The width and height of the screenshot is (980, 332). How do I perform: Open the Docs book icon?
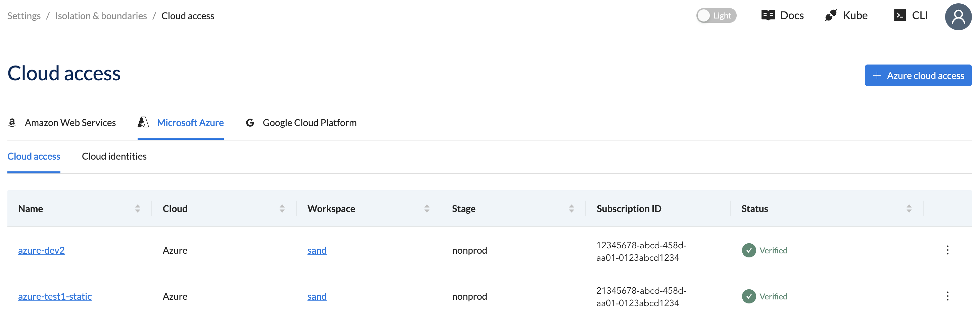(768, 15)
